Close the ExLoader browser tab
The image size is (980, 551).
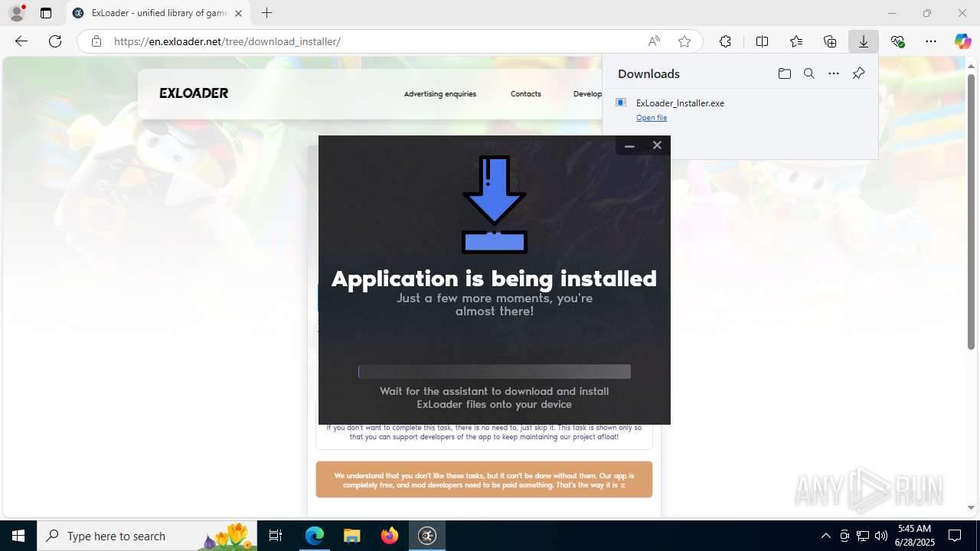[238, 13]
